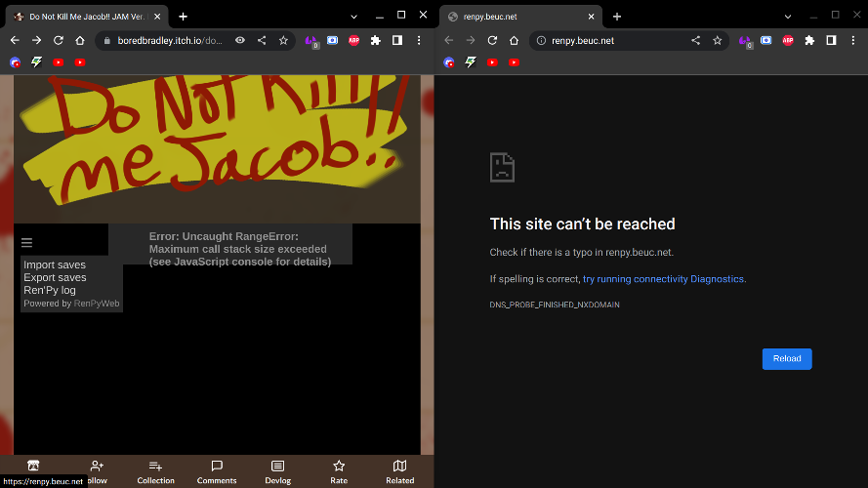Open Extensions puzzle icon in right window

click(x=809, y=40)
